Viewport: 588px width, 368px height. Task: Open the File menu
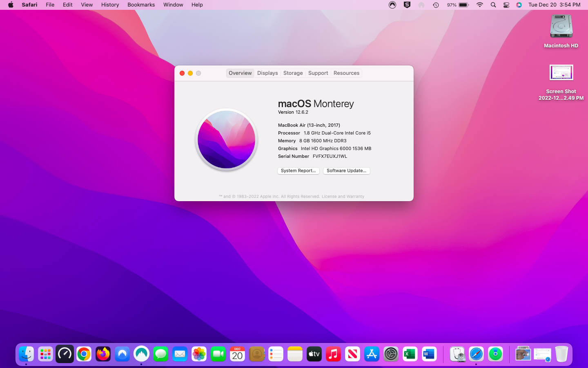50,5
